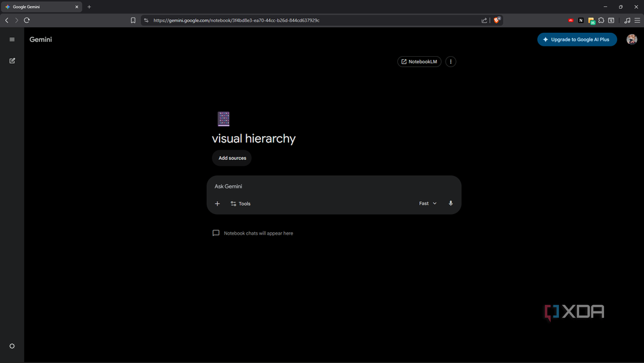Open a new browser tab
This screenshot has height=363, width=644.
coord(89,7)
